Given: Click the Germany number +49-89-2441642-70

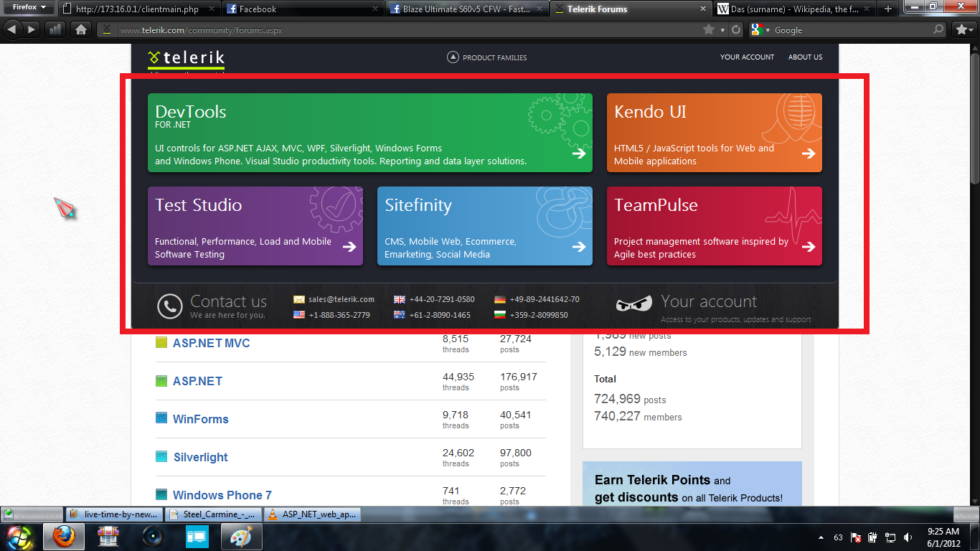Looking at the screenshot, I should [545, 299].
